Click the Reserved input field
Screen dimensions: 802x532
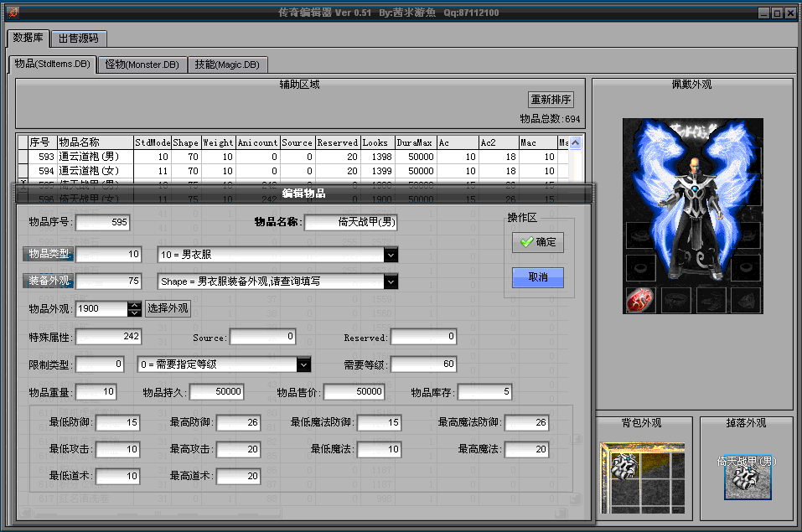point(423,336)
